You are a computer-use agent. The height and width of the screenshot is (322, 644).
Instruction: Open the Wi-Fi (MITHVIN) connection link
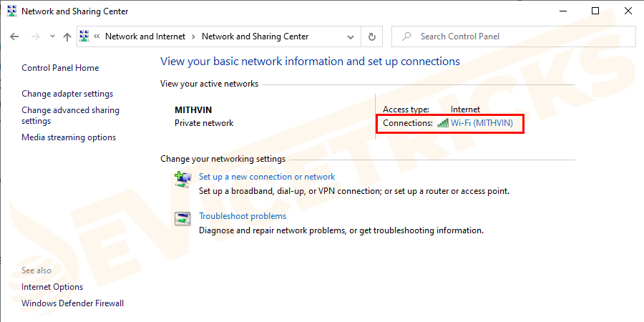coord(482,122)
